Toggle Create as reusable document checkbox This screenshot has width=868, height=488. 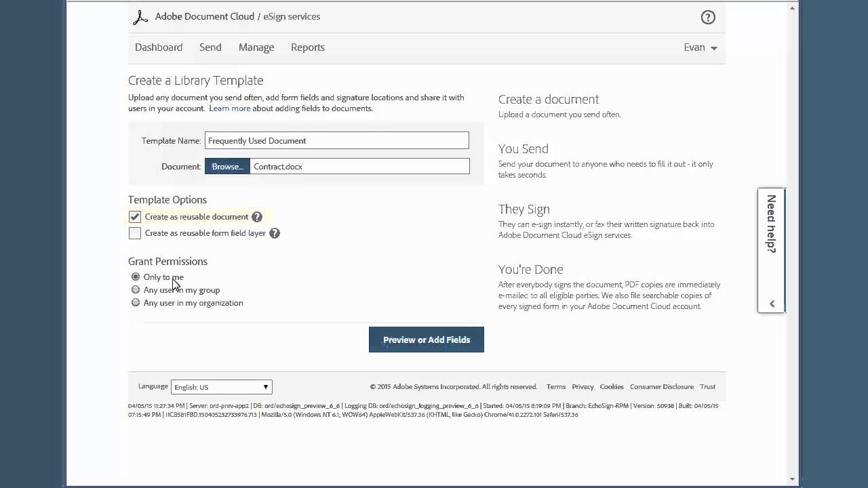click(135, 217)
